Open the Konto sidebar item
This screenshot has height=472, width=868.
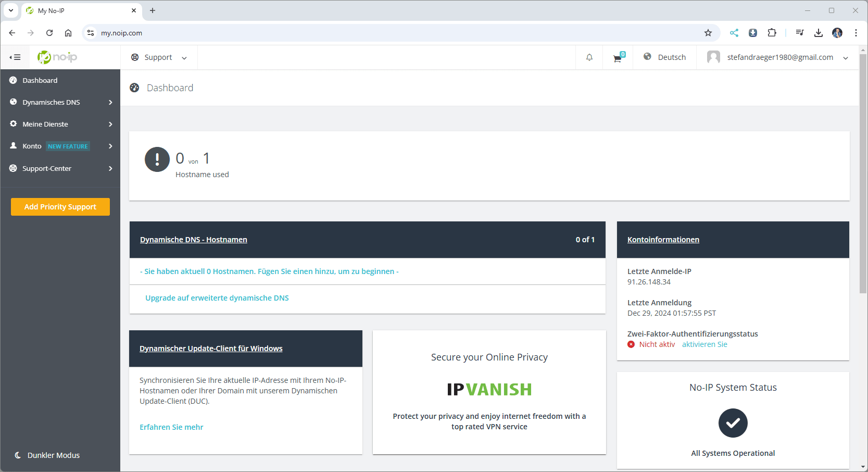pyautogui.click(x=32, y=146)
